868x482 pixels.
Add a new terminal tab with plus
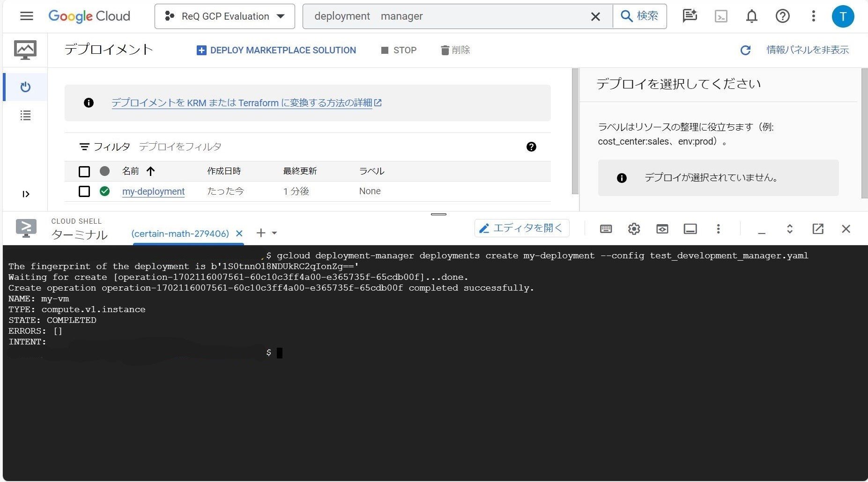pyautogui.click(x=261, y=233)
